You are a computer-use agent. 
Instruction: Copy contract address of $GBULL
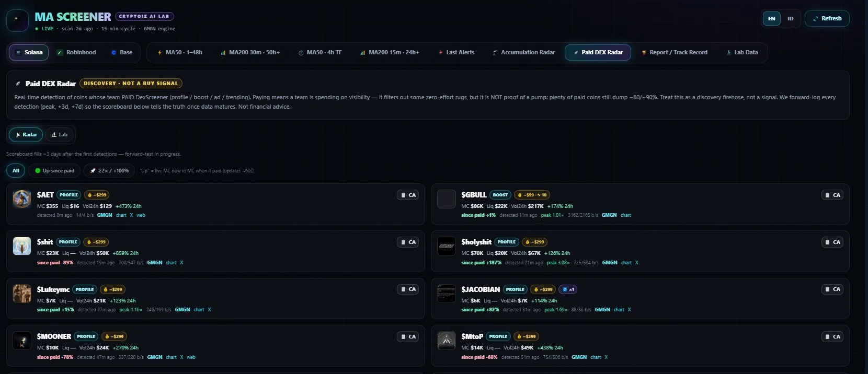[x=832, y=195]
